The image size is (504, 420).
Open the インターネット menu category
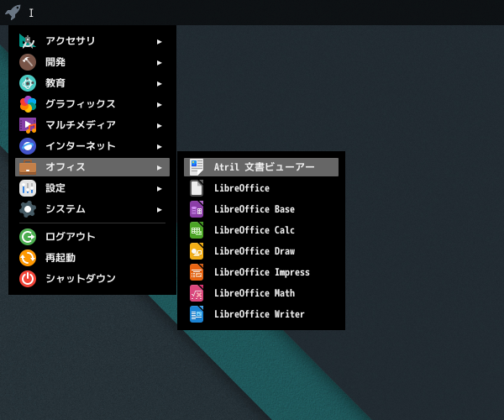pos(92,146)
